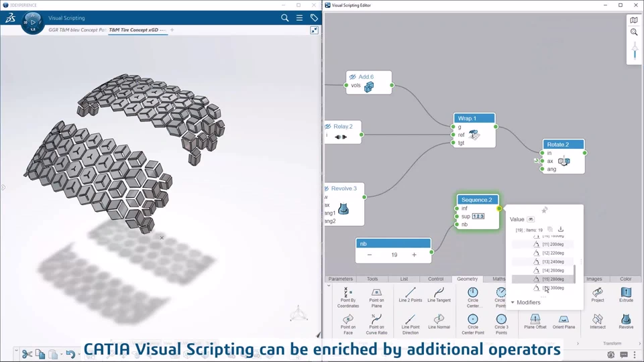Select Line Point Direction operator
Image resolution: width=644 pixels, height=362 pixels.
point(411,324)
